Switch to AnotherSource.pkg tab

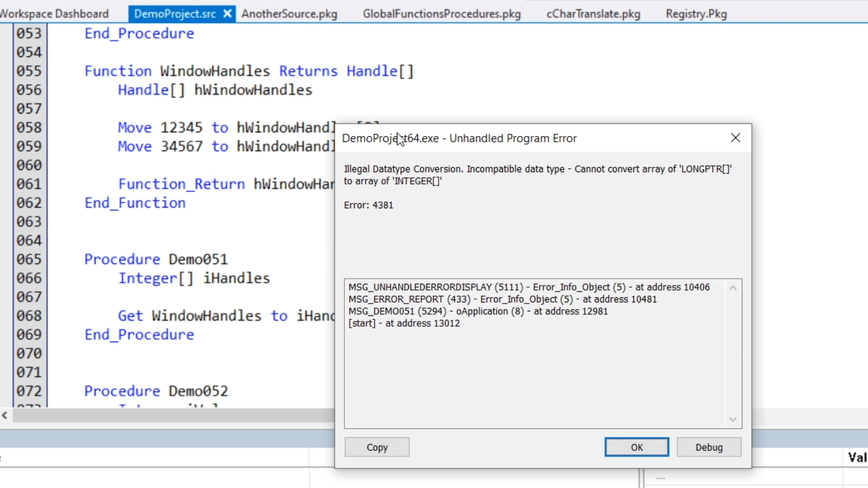click(x=289, y=14)
